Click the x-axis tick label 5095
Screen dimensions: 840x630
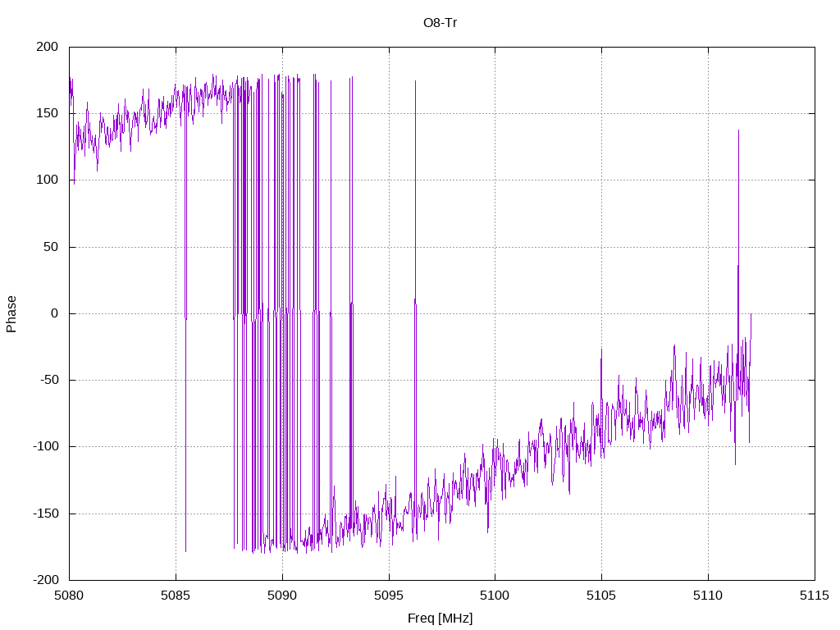(388, 596)
